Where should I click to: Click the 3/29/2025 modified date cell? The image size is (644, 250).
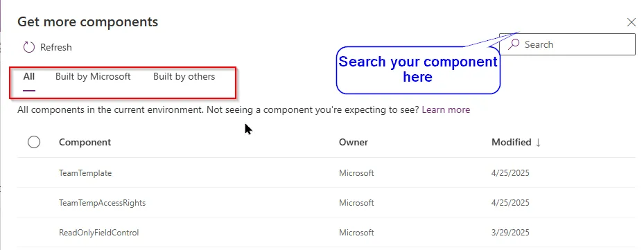coord(510,233)
